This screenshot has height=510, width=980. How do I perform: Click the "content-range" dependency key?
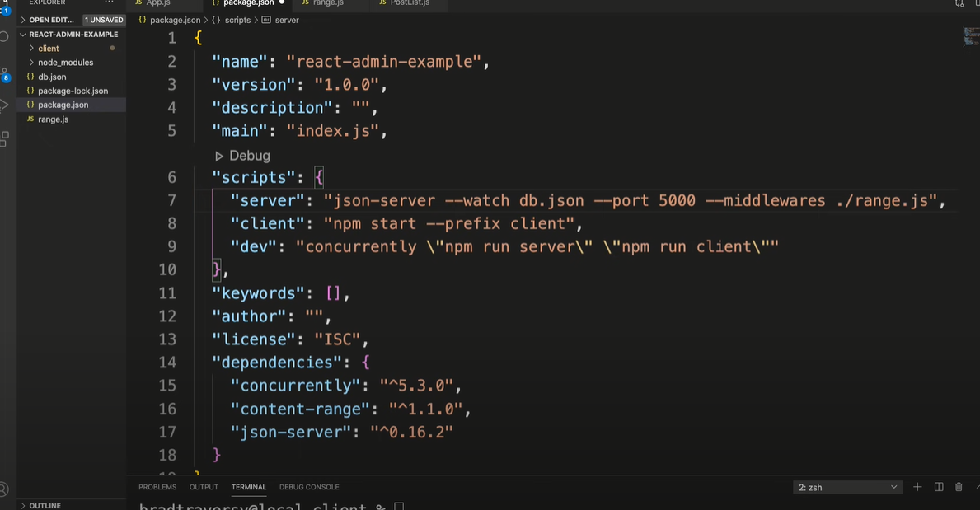(x=300, y=409)
